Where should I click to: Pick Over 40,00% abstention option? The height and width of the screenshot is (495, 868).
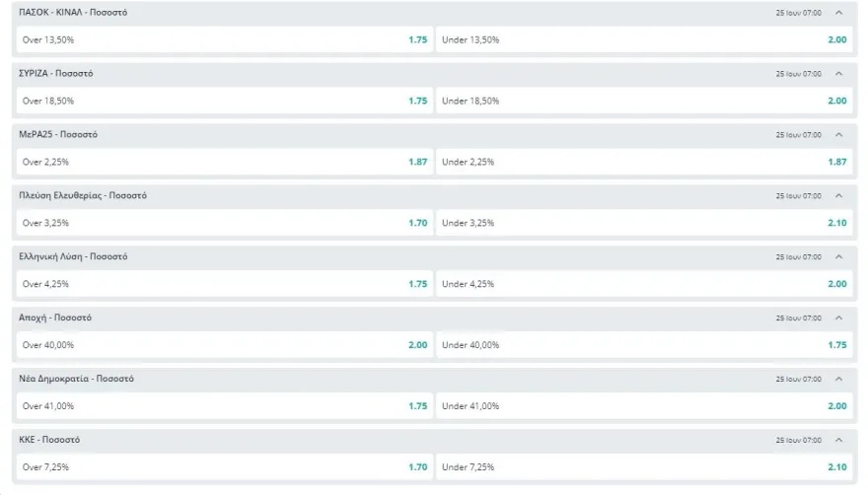(224, 345)
